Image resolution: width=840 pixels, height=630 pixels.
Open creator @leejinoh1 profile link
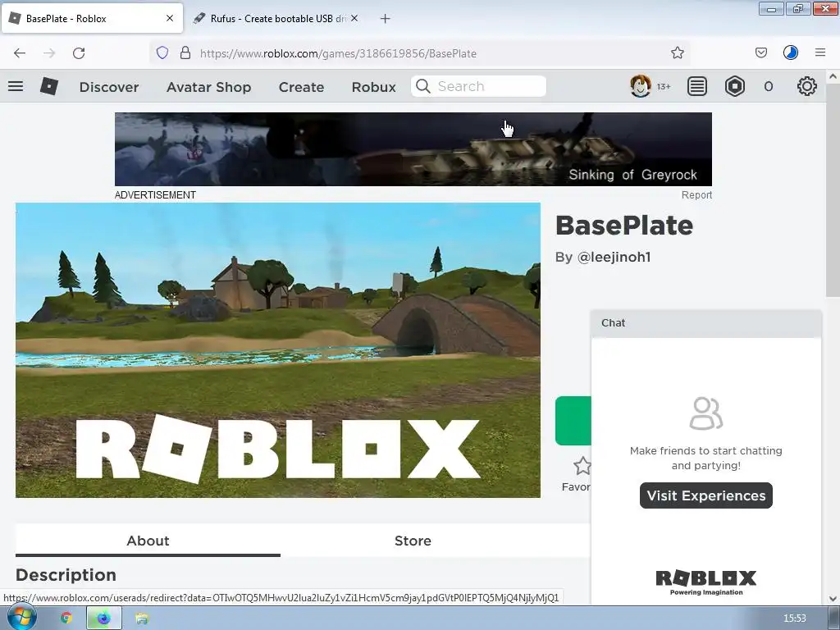tap(614, 257)
